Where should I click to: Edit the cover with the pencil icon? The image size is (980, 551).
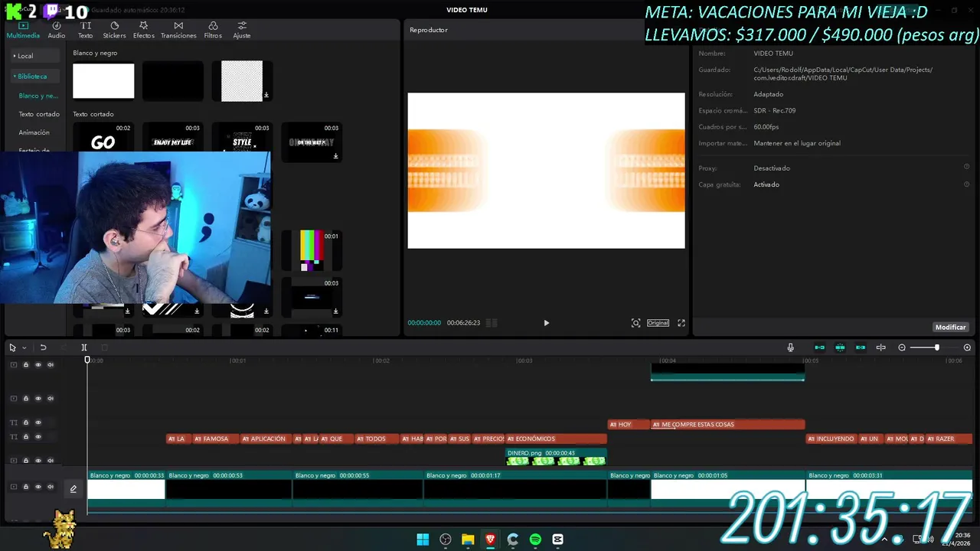pos(73,488)
